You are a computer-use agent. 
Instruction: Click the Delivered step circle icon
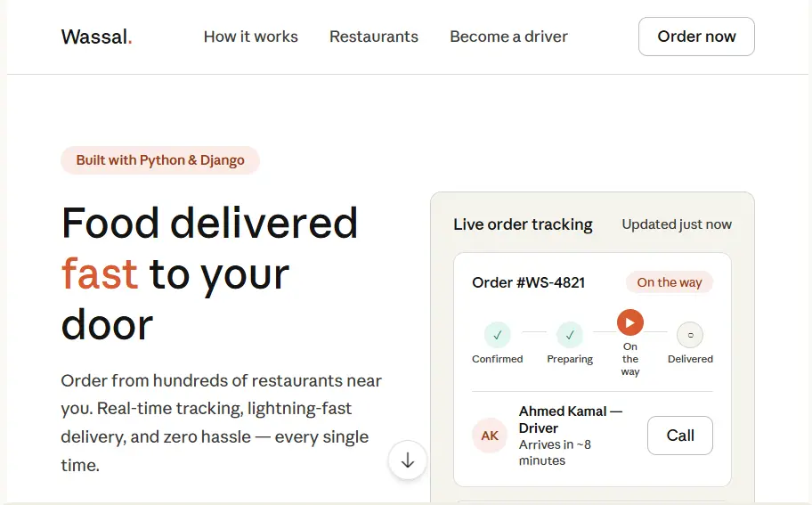pyautogui.click(x=690, y=335)
